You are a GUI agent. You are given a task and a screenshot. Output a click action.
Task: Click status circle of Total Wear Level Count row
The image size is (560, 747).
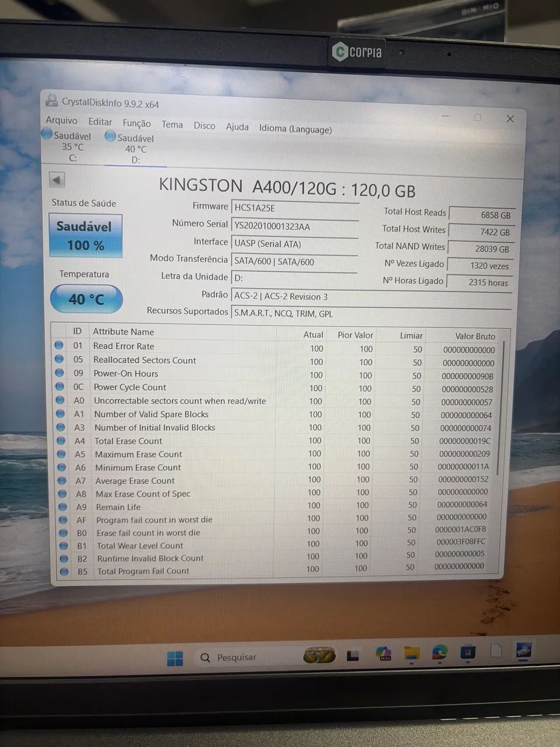pyautogui.click(x=64, y=546)
